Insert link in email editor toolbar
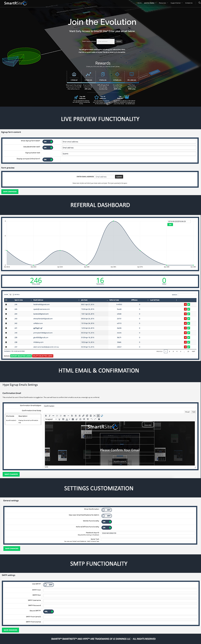Image resolution: width=201 pixels, height=644 pixels. (x=83, y=416)
